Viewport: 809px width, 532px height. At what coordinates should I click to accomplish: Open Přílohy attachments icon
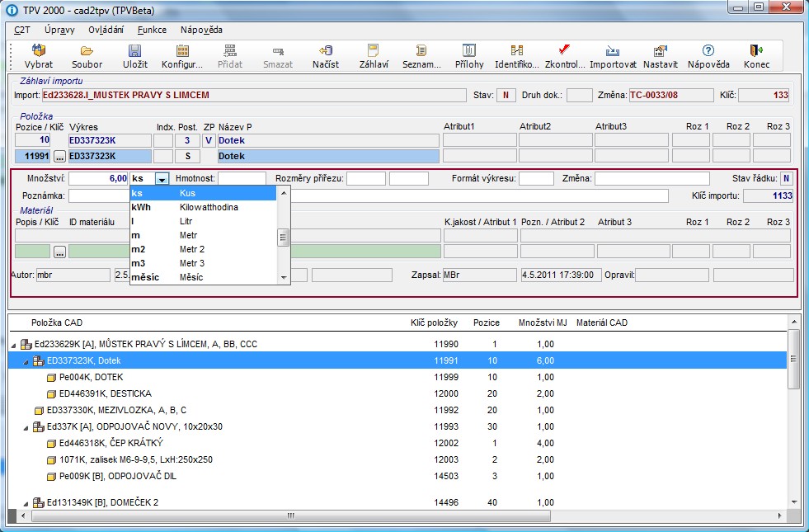click(x=469, y=50)
